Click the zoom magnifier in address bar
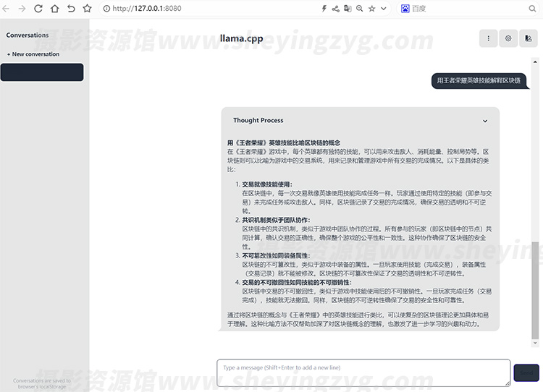The height and width of the screenshot is (392, 543). (x=359, y=9)
